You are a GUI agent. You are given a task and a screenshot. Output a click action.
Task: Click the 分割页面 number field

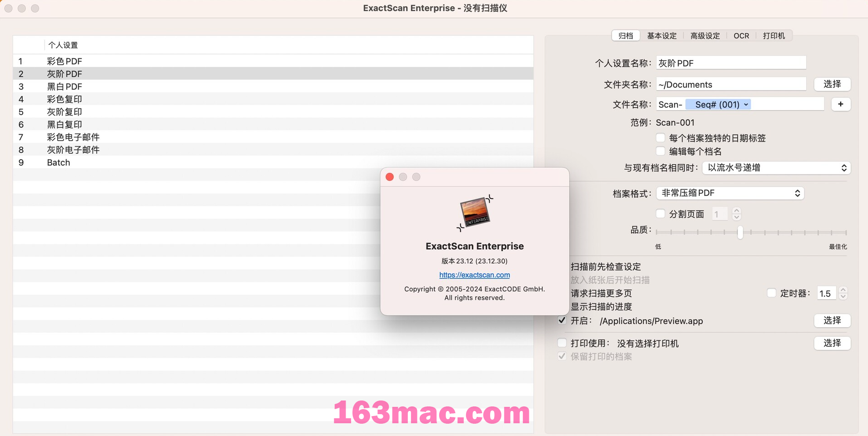pyautogui.click(x=719, y=214)
